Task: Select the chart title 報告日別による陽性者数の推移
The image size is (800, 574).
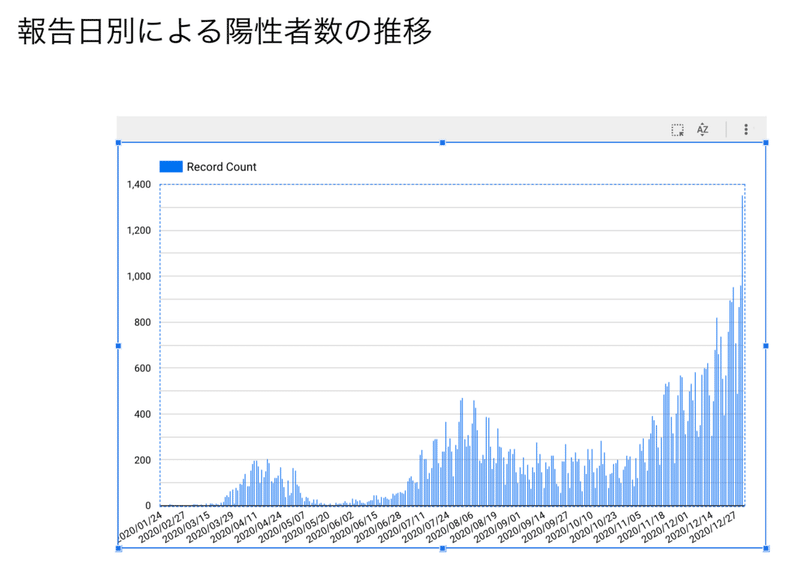Action: 225,31
